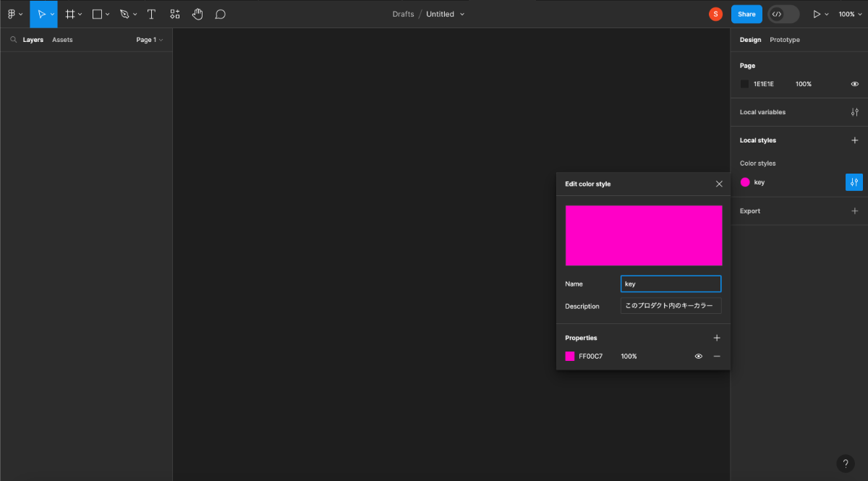This screenshot has height=481, width=868.
Task: Focus the Description field
Action: point(671,306)
